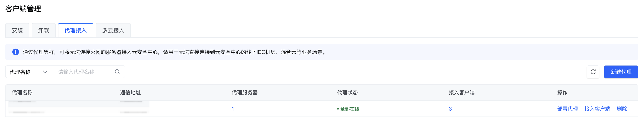This screenshot has height=124, width=644.
Task: Click the 代理状态 column header
Action: click(347, 93)
